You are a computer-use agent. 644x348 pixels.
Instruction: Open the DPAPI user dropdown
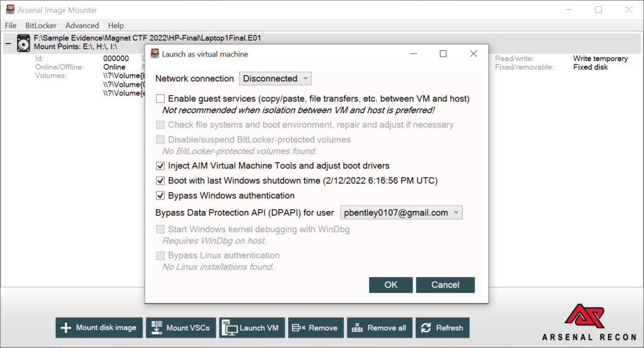[401, 212]
